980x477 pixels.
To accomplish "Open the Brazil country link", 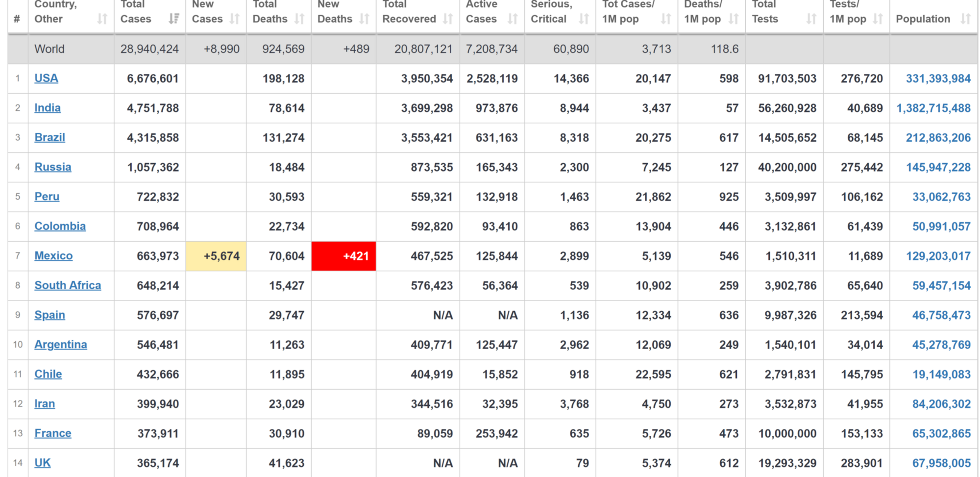I will pyautogui.click(x=49, y=138).
